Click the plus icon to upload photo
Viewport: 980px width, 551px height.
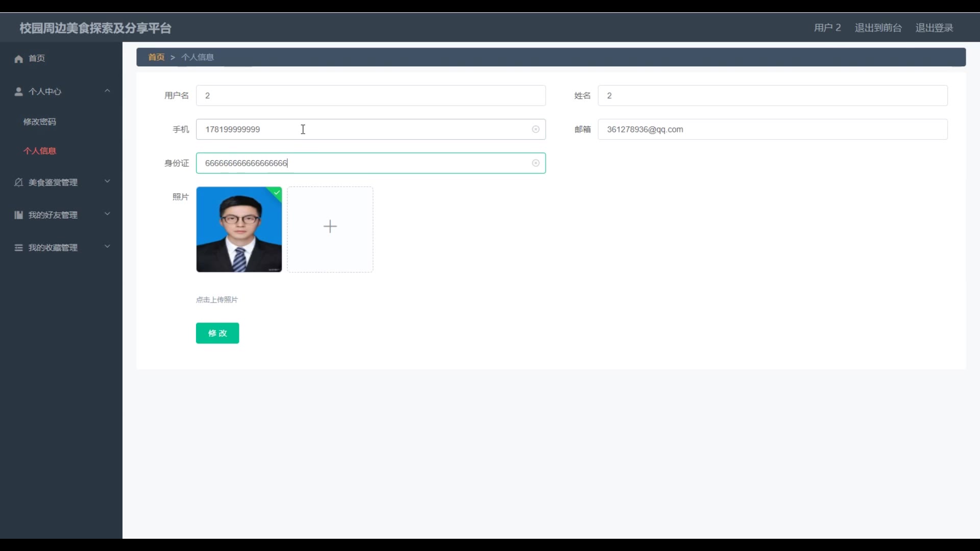point(330,227)
